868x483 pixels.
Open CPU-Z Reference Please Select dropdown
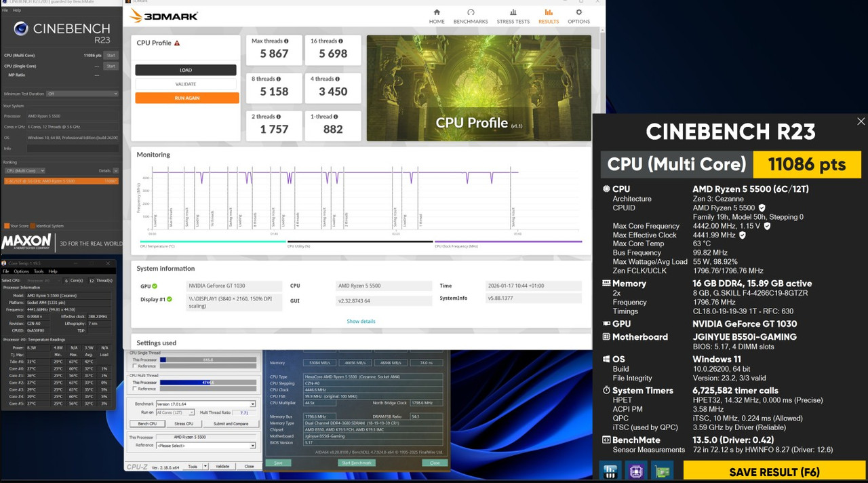205,446
